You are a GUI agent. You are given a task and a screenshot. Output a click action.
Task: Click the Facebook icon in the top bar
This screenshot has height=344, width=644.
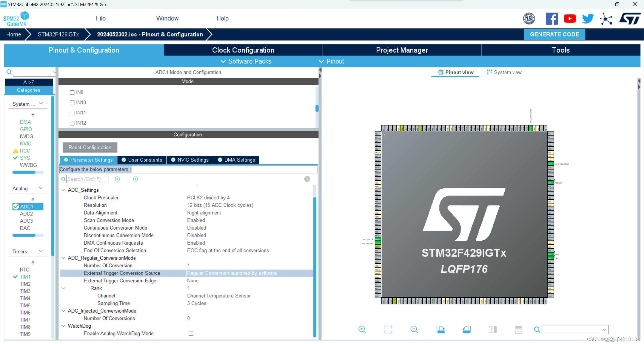[552, 18]
